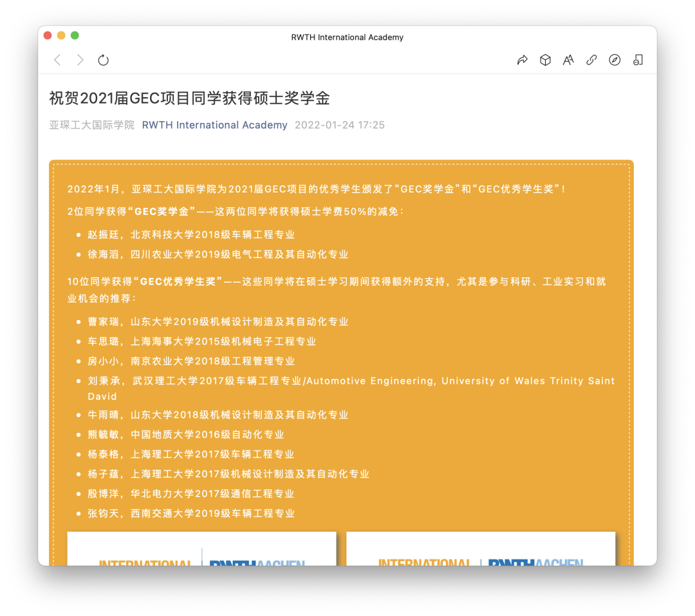Click the open-in-new-window icon
Viewport: 695px width, 616px height.
(x=638, y=60)
